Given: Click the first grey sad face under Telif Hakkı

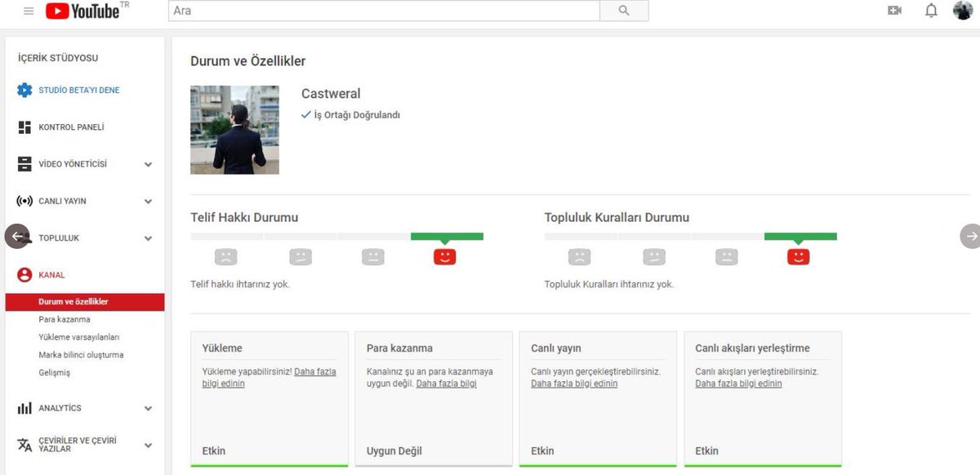Looking at the screenshot, I should coord(226,257).
